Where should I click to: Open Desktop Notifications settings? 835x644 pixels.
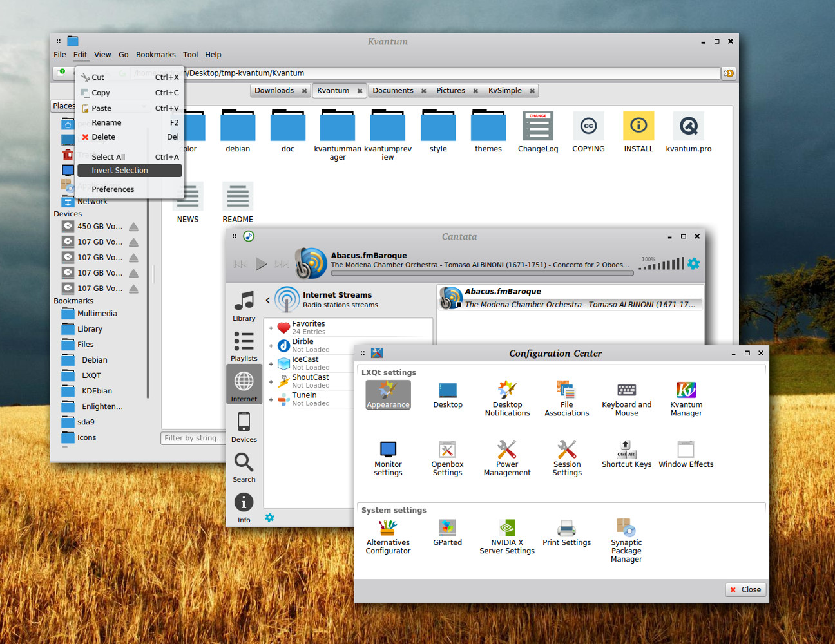[507, 399]
